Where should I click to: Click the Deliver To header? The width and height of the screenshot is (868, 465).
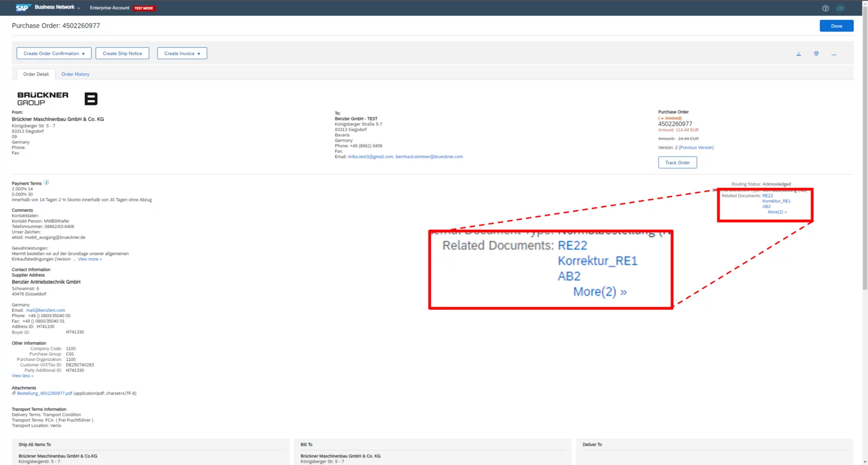pos(592,445)
